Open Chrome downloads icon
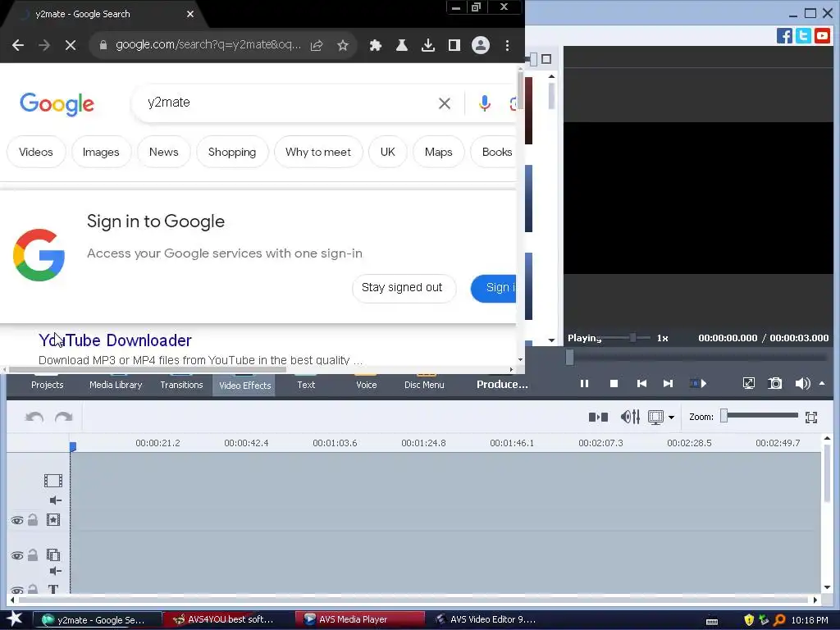 tap(427, 46)
